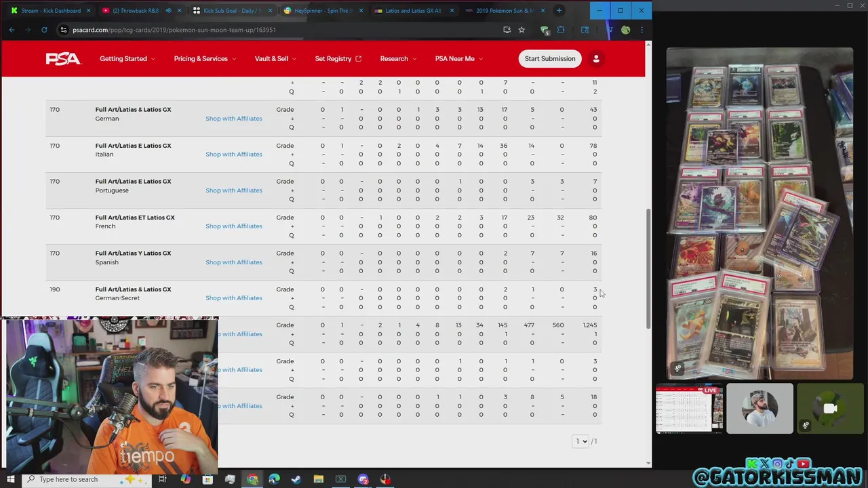This screenshot has height=488, width=868.
Task: Click the 560 grade count value
Action: (x=557, y=325)
